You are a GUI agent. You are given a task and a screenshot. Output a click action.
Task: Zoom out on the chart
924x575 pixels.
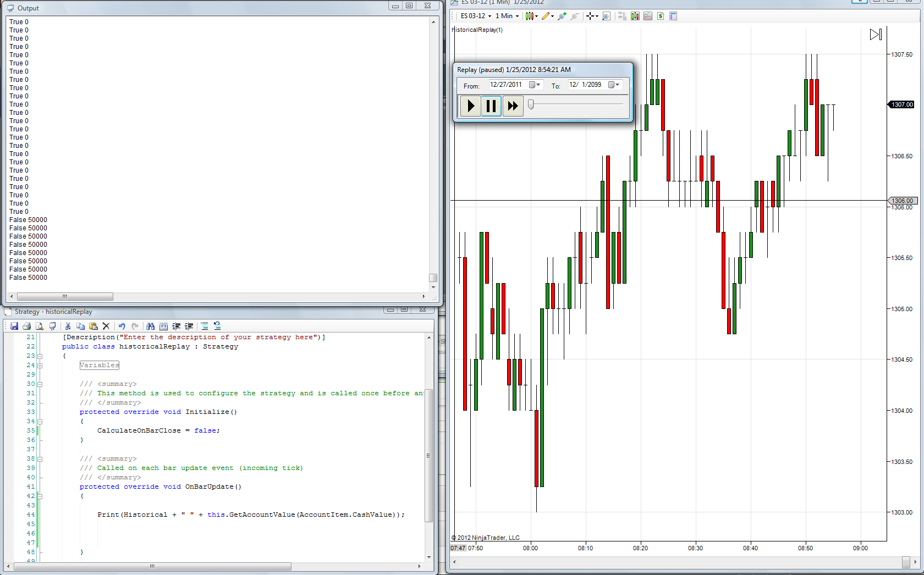coord(575,16)
